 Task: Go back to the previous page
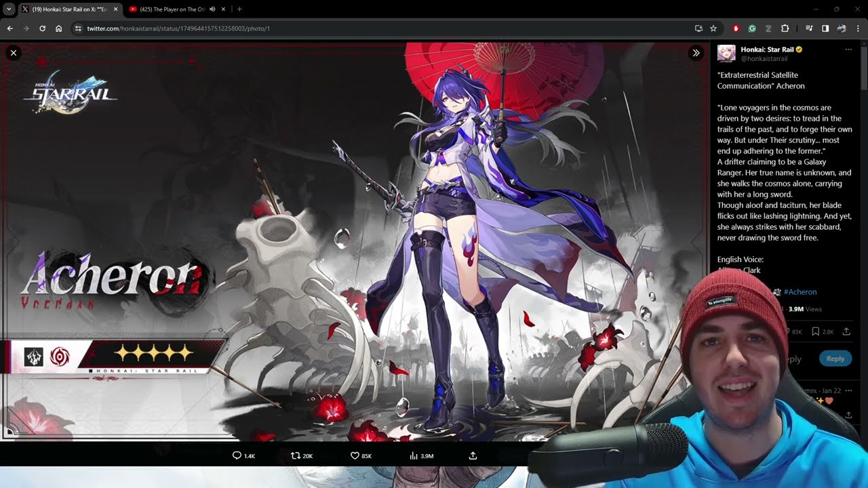(10, 28)
